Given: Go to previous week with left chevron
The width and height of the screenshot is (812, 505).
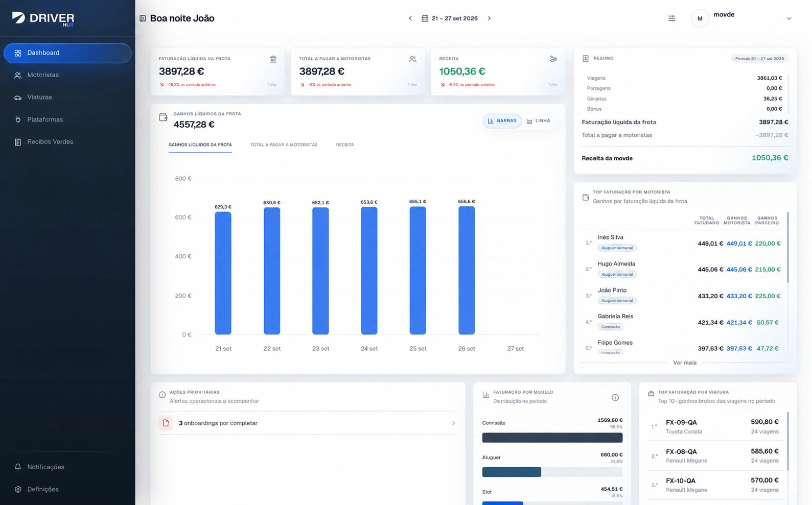Looking at the screenshot, I should (410, 18).
